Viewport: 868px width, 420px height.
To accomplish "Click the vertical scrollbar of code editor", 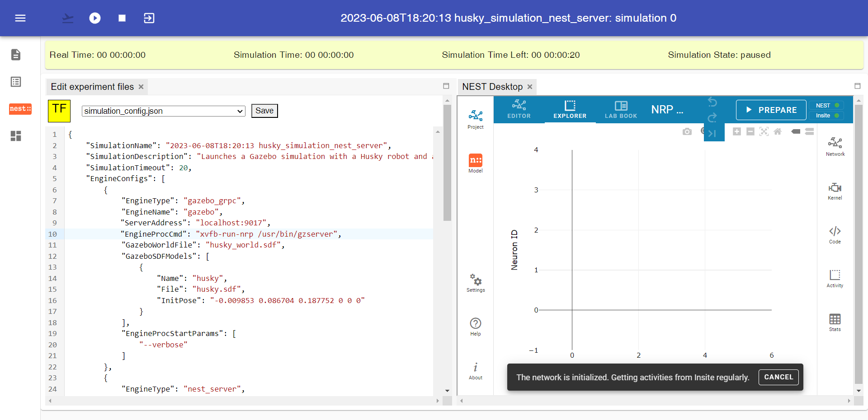I will 448,163.
